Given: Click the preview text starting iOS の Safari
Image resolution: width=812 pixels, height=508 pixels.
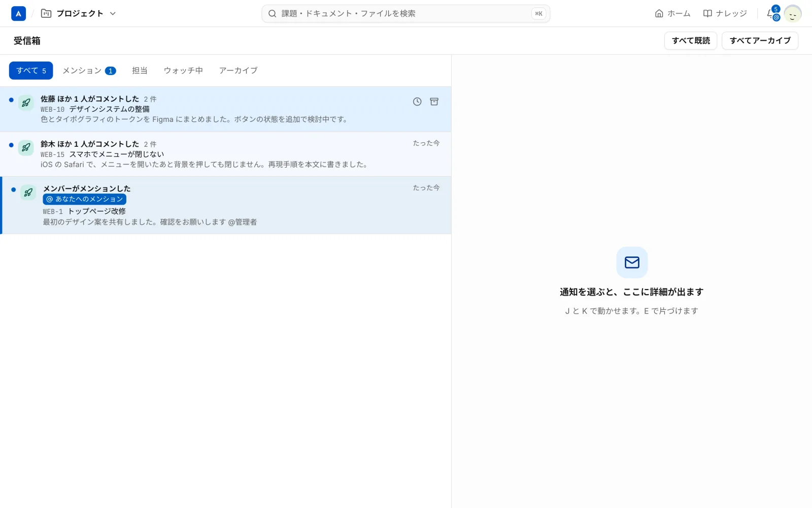Looking at the screenshot, I should tap(205, 165).
